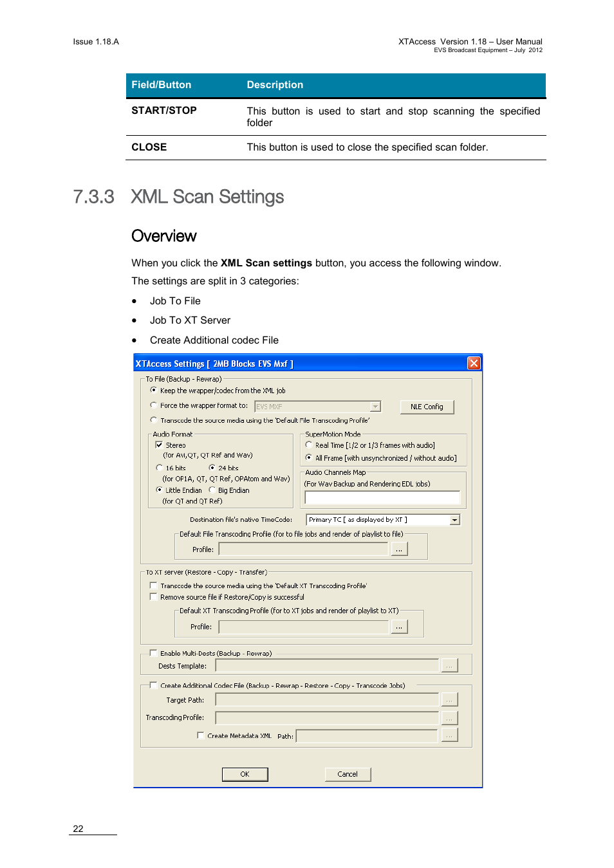Enable Create Additional Codec File checkbox

pyautogui.click(x=153, y=685)
